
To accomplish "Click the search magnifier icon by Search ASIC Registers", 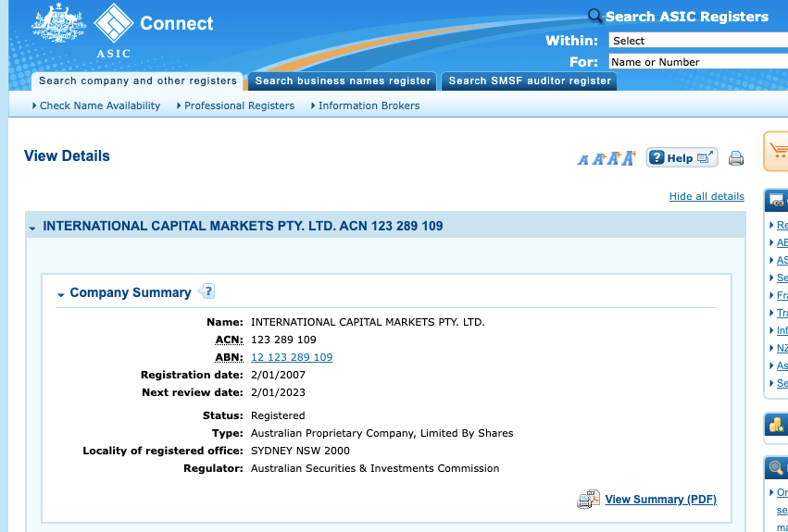I will pyautogui.click(x=594, y=16).
